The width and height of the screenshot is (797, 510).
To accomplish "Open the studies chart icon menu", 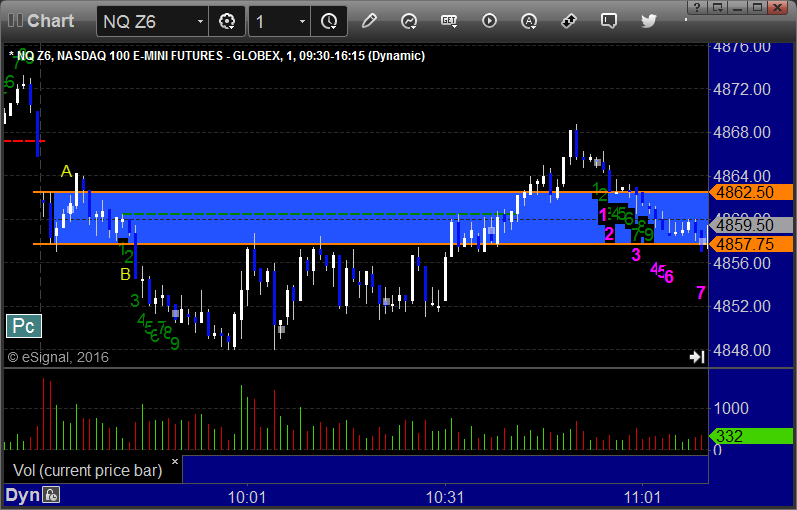I will tap(409, 21).
